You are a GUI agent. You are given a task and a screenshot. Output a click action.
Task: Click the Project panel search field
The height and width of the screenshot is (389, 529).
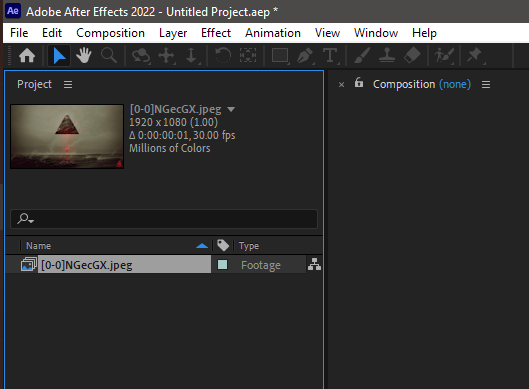[x=164, y=219]
